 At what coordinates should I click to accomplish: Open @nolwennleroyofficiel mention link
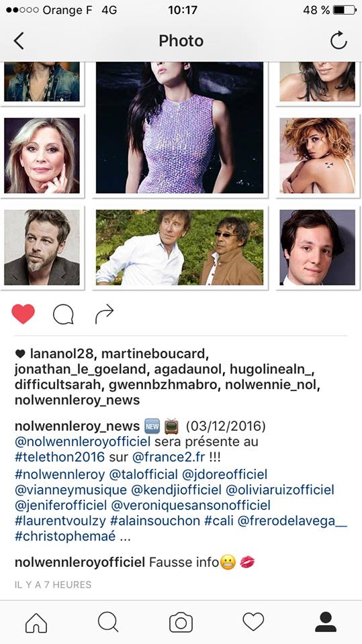point(82,442)
